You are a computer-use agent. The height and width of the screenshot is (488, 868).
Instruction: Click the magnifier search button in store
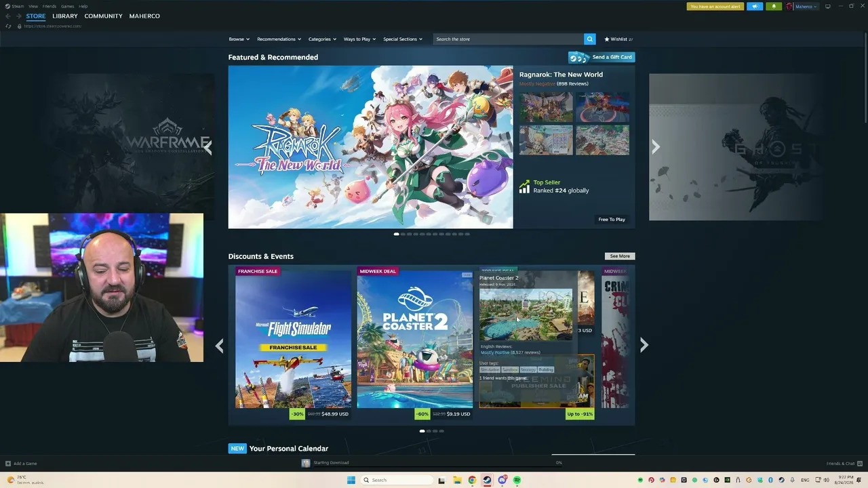point(590,39)
